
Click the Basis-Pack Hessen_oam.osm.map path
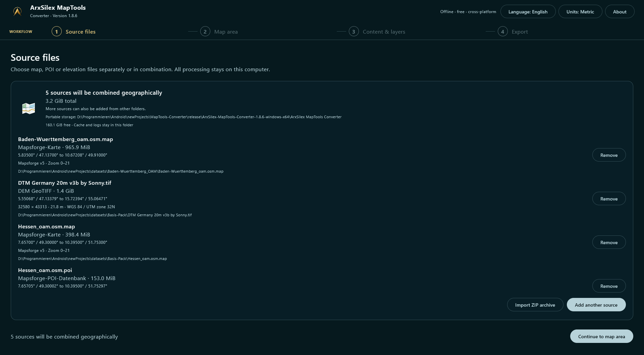tap(93, 259)
